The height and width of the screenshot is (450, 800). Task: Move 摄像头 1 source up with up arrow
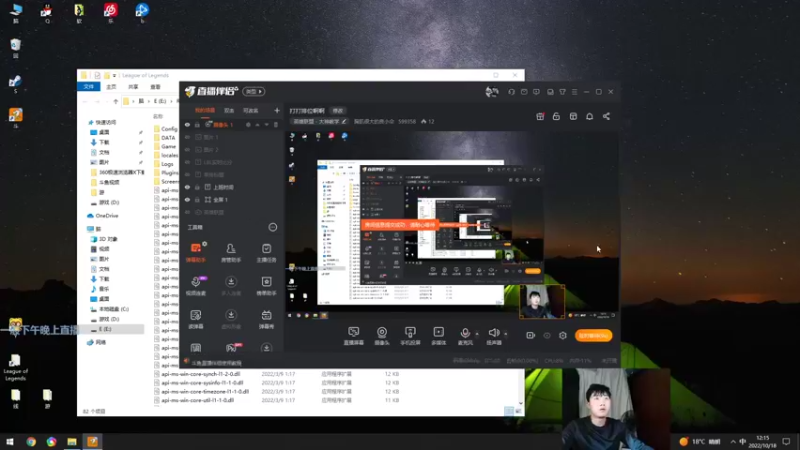pyautogui.click(x=258, y=124)
